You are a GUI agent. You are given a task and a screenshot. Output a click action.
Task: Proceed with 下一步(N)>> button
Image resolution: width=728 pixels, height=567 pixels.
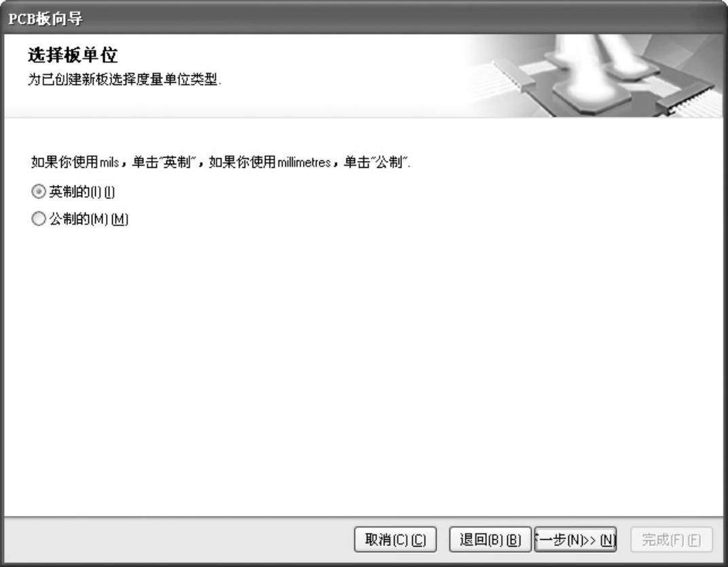coord(576,540)
